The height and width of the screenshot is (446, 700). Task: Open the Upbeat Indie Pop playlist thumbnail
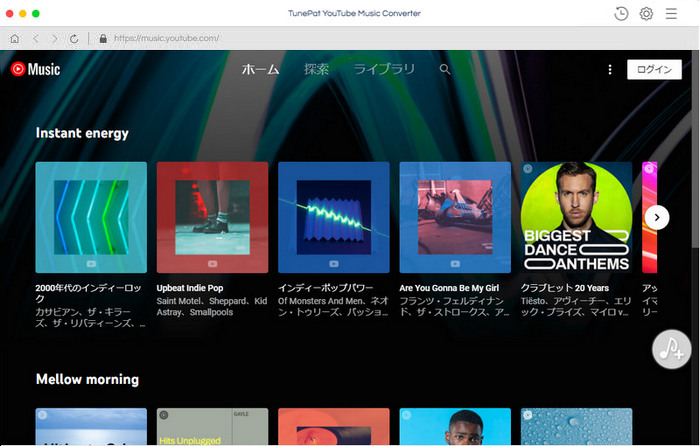coord(212,217)
